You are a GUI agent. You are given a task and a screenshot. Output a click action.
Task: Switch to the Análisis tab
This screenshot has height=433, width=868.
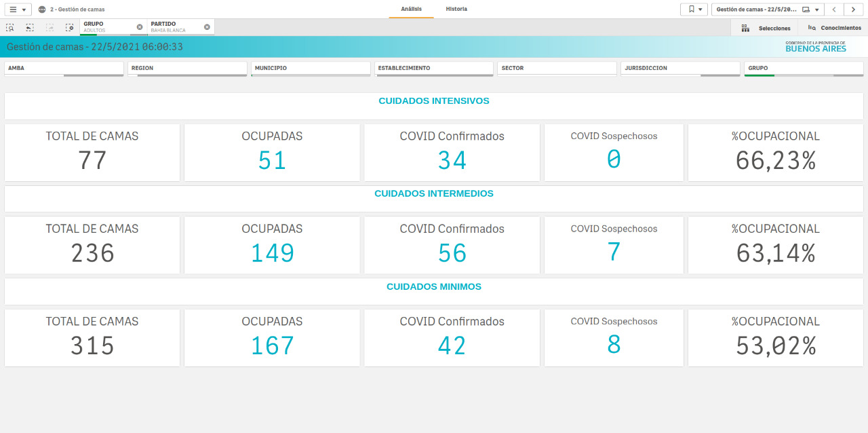click(411, 9)
